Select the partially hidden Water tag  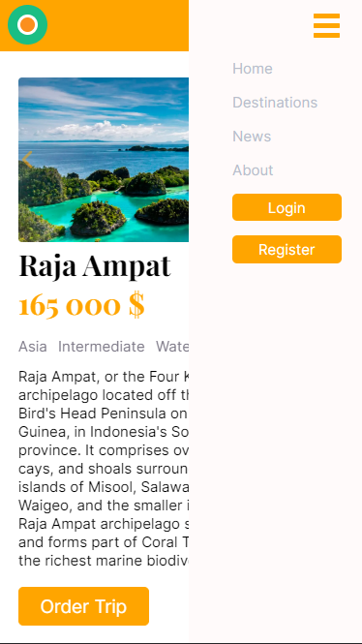point(172,347)
